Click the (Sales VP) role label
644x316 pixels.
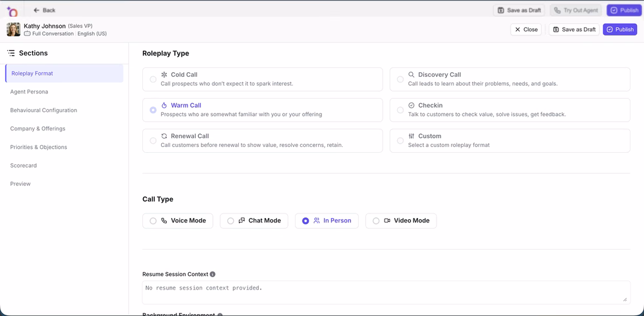point(80,26)
